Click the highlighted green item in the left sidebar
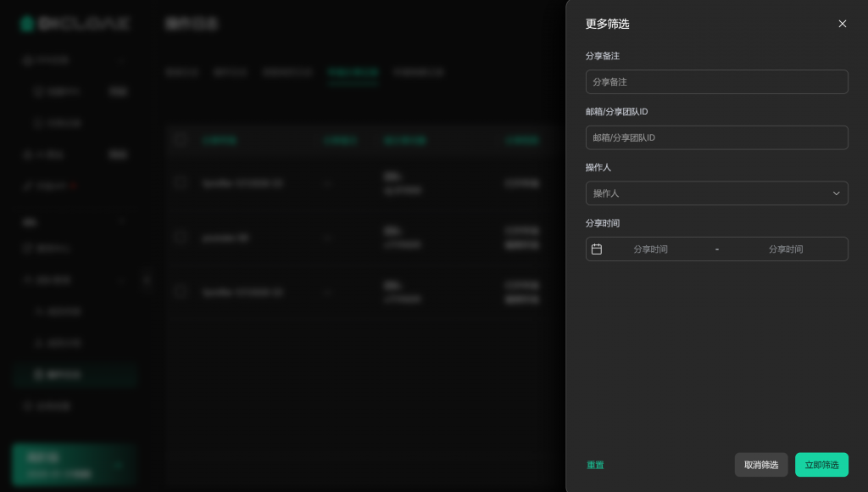The image size is (868, 492). point(75,374)
